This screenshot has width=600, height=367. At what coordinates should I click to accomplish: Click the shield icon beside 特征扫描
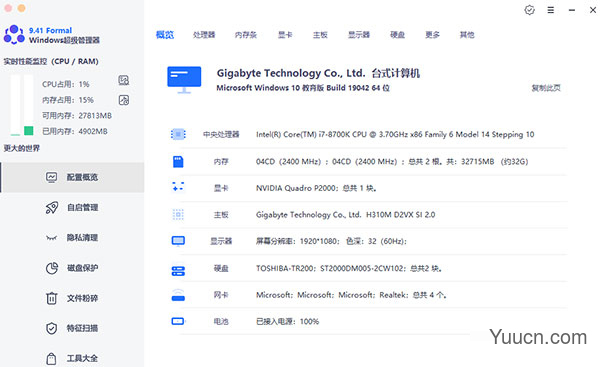(52, 328)
